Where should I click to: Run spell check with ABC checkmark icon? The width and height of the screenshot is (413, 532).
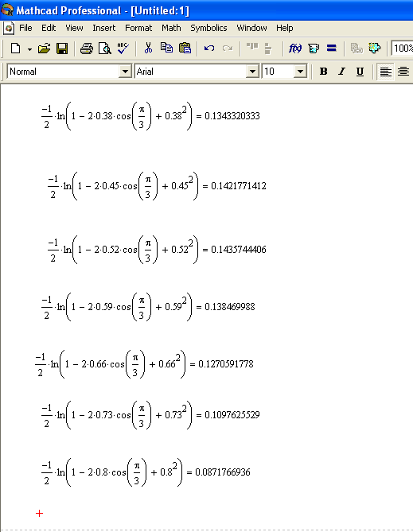click(123, 49)
